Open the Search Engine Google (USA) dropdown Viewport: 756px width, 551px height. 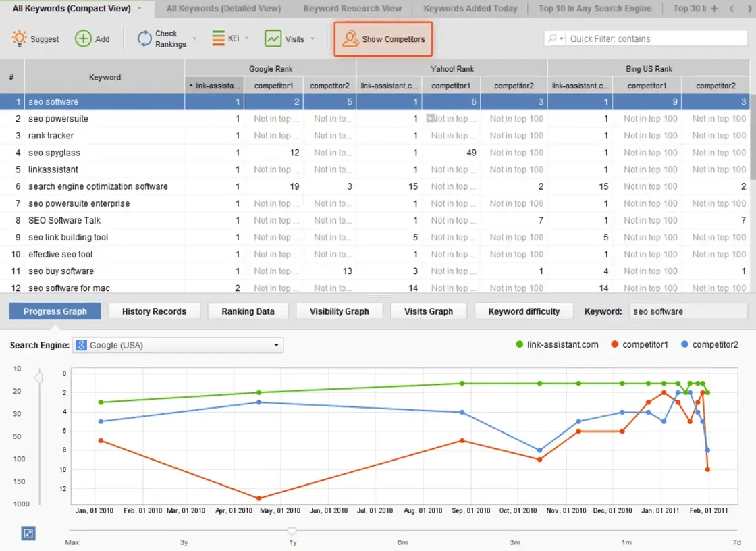point(178,345)
